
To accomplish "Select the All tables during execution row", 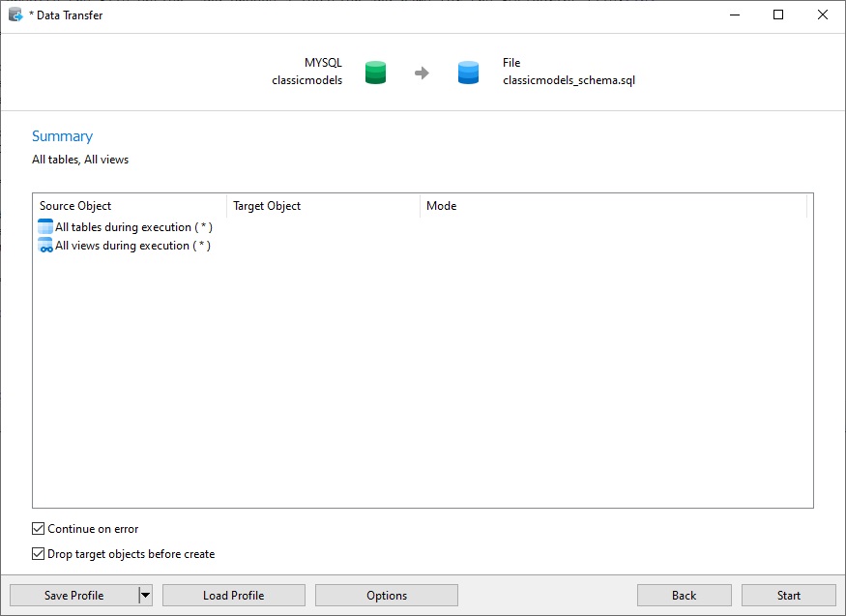I will click(133, 227).
